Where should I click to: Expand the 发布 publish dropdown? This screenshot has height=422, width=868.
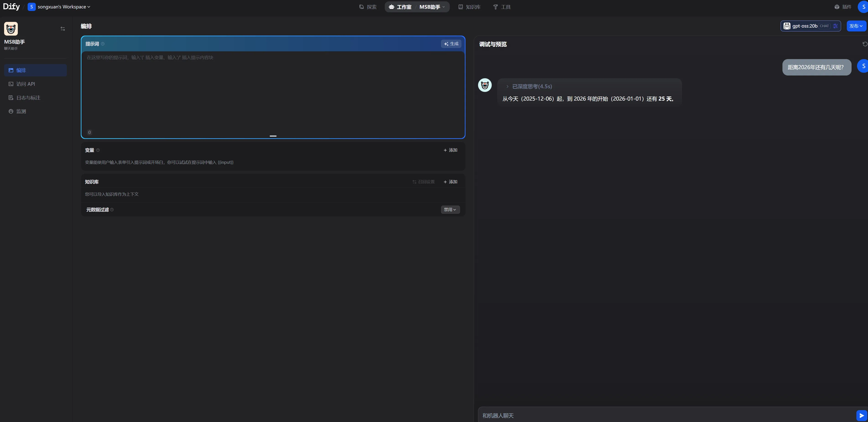pyautogui.click(x=856, y=26)
